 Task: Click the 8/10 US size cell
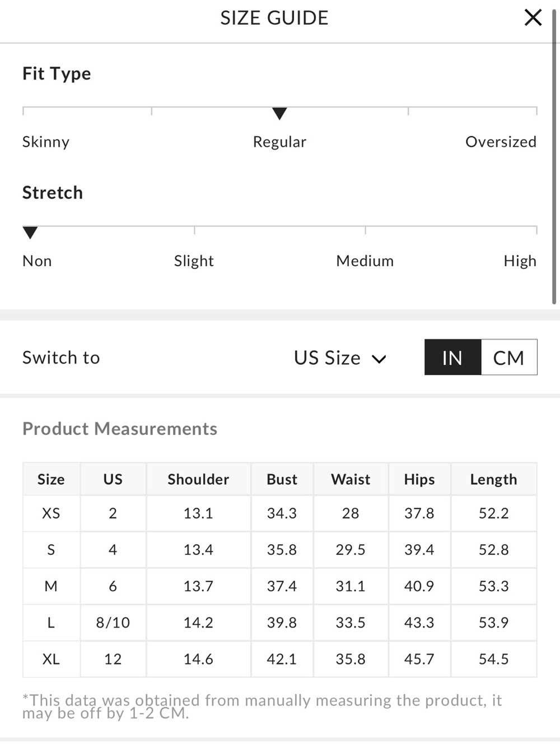tap(113, 623)
